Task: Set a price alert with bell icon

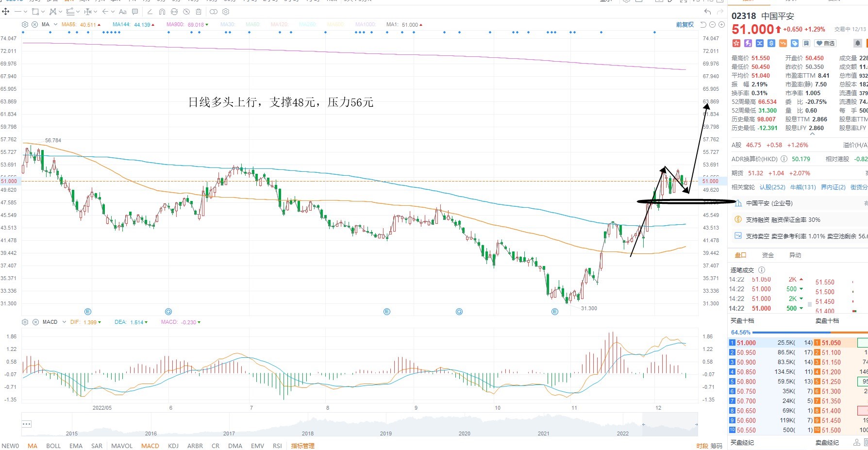Action: 858,43
